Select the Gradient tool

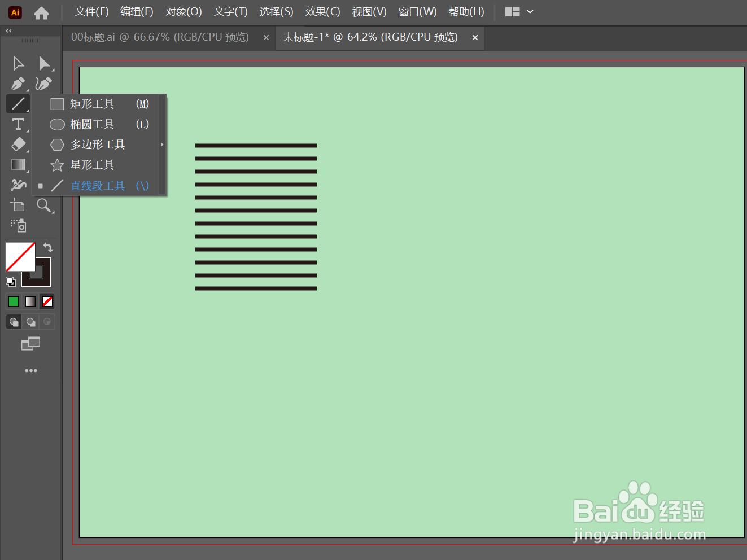tap(18, 165)
